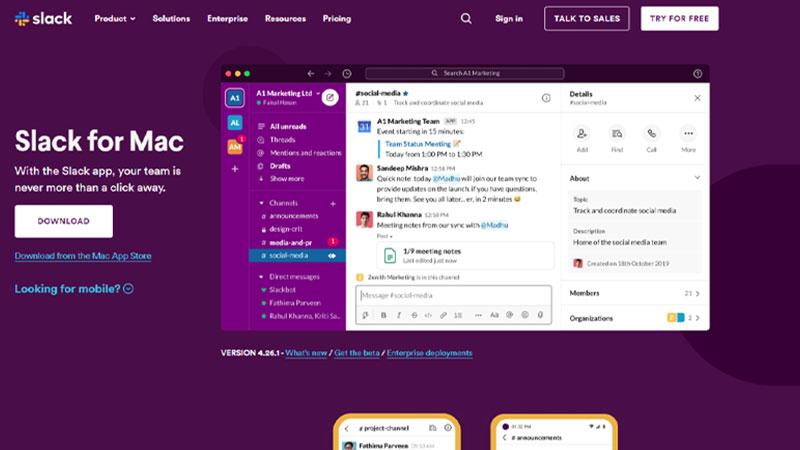Image resolution: width=800 pixels, height=450 pixels.
Task: Open Drafts in sidebar
Action: pyautogui.click(x=280, y=166)
